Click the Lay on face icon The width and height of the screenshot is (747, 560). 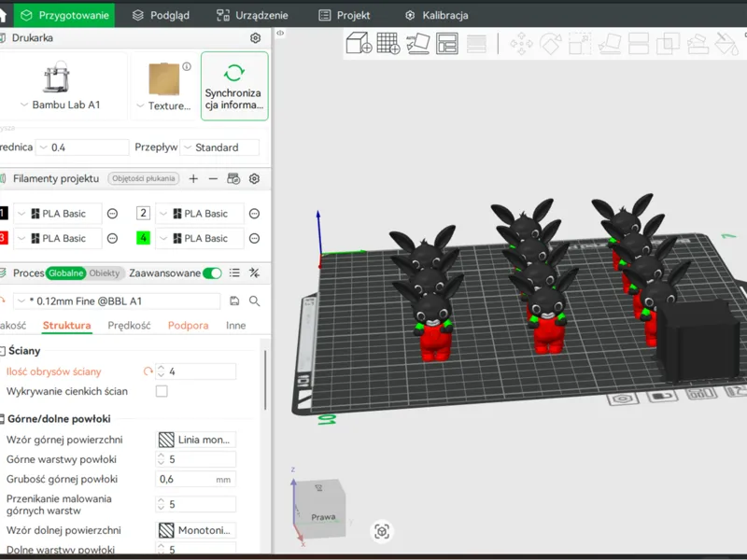610,44
